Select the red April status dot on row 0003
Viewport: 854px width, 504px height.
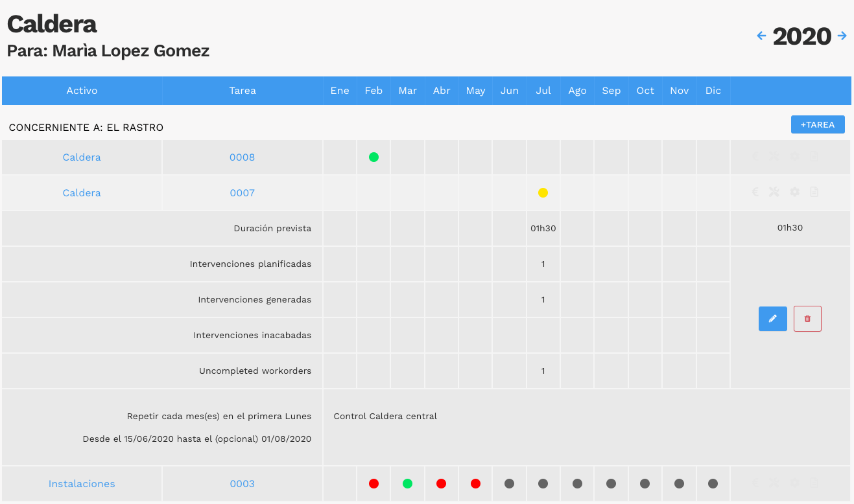coord(442,483)
